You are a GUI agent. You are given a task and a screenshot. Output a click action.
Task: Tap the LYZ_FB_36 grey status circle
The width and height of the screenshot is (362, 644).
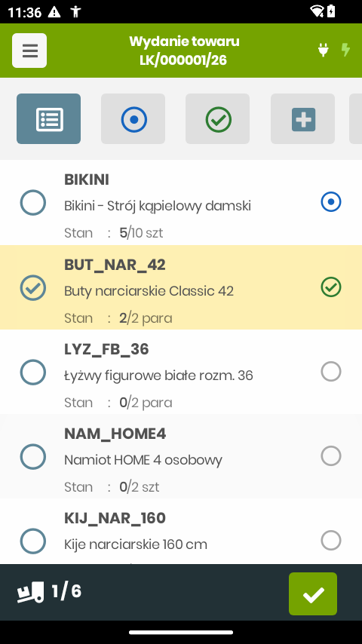coord(331,371)
